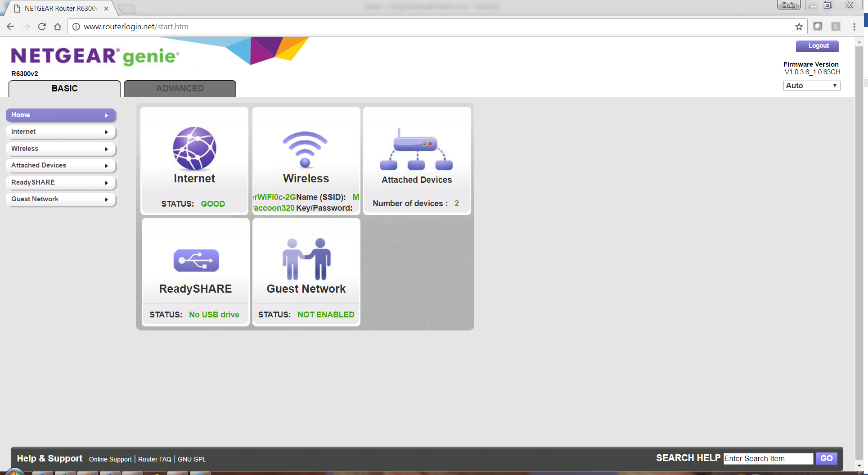Click the Wireless Name (SSID) text

click(321, 197)
